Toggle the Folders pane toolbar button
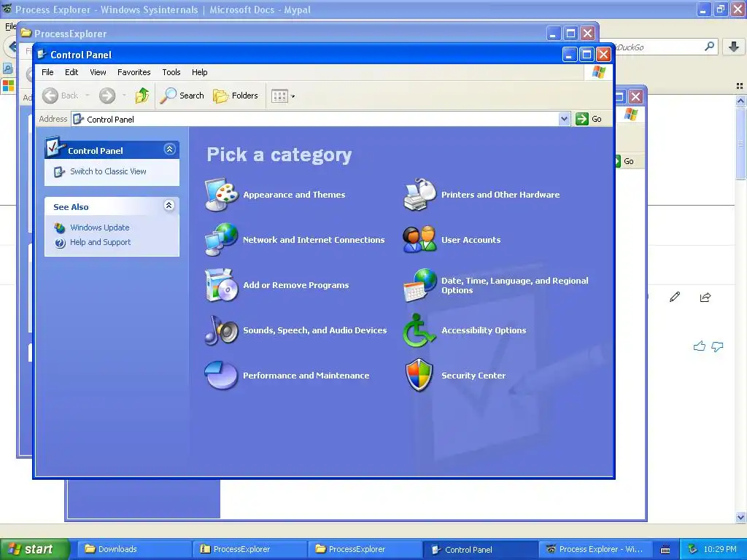 (236, 96)
